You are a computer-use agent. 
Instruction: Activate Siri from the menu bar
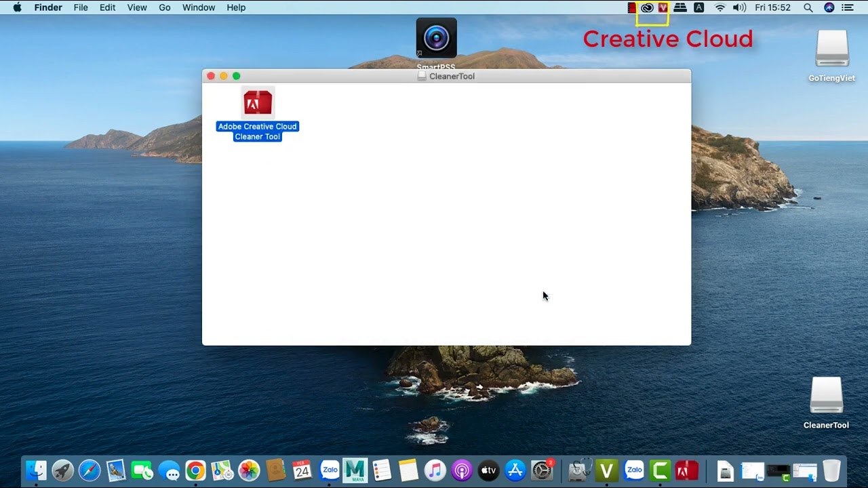[x=829, y=7]
